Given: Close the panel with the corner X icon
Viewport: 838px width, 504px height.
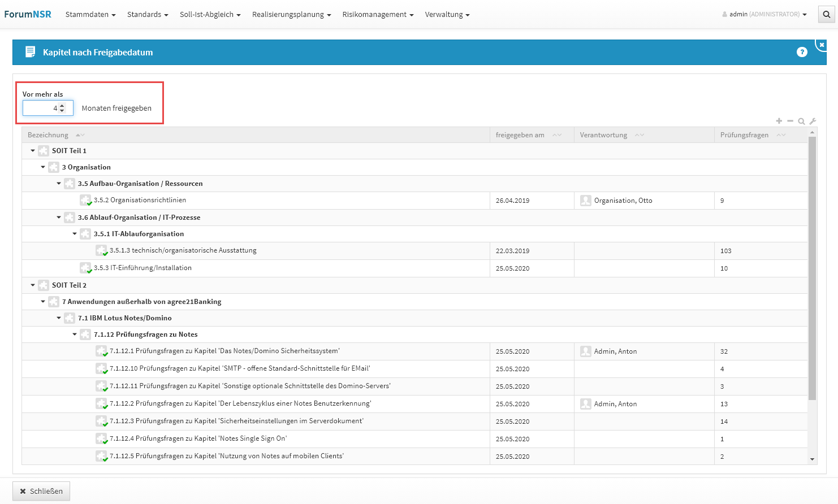Looking at the screenshot, I should pos(822,45).
